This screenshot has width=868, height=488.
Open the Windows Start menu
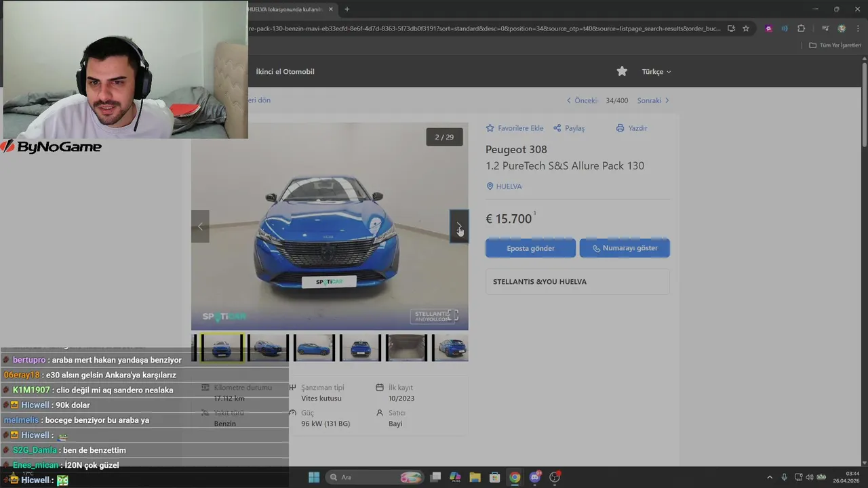[314, 477]
